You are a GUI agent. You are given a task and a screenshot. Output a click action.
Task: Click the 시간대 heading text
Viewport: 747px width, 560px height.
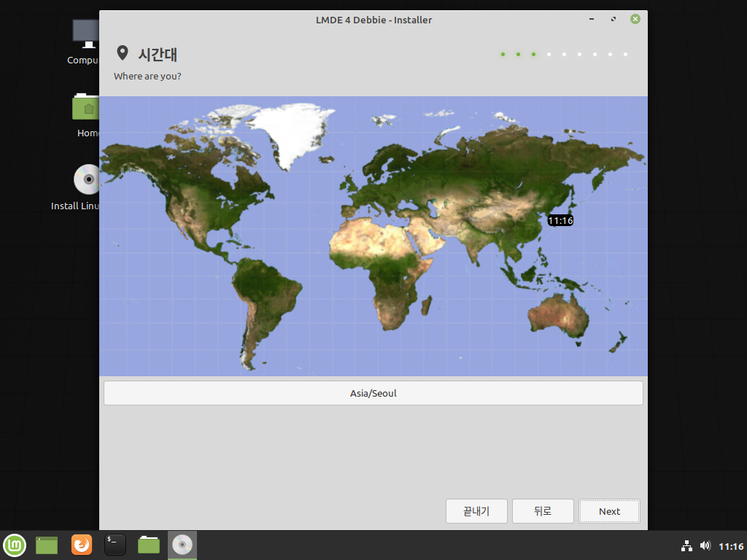[x=158, y=54]
